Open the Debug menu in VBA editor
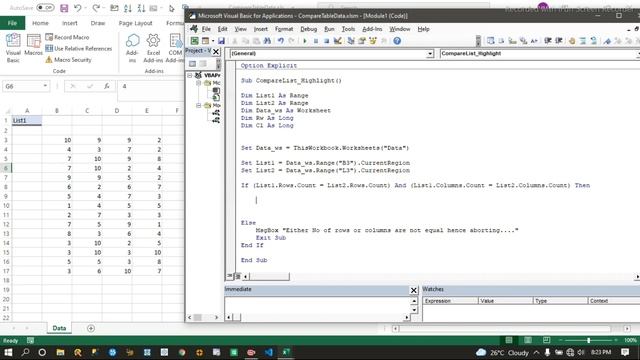This screenshot has width=640, height=360. pos(309,29)
